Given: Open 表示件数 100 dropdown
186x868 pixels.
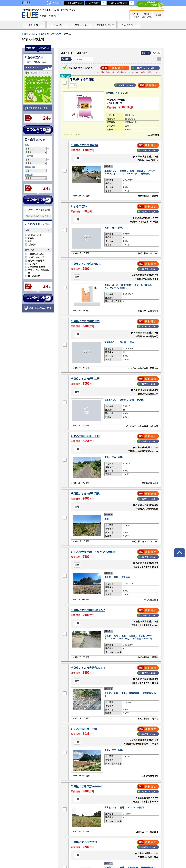Looking at the screenshot, I should (156, 53).
